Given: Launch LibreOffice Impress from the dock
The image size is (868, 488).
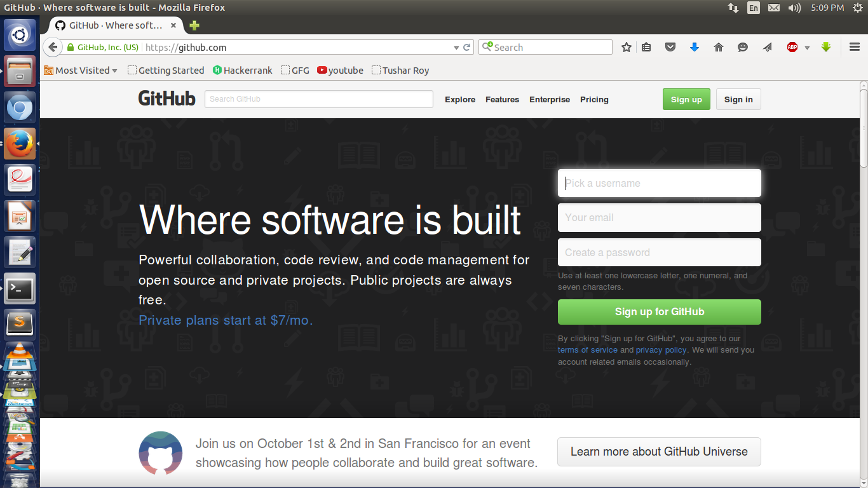Looking at the screenshot, I should 20,216.
